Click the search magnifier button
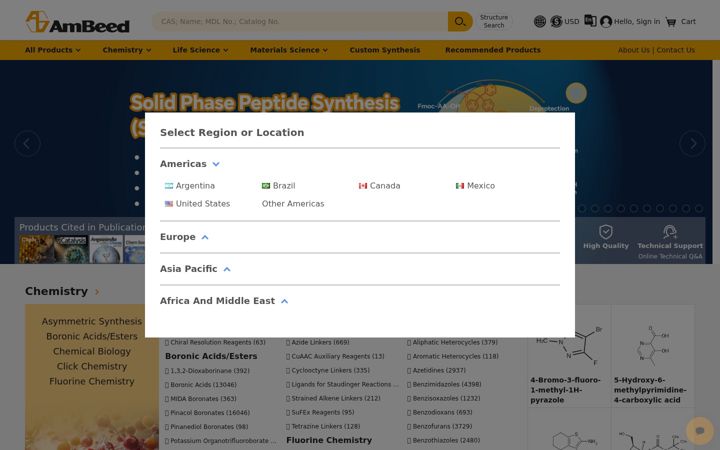This screenshot has height=450, width=720. coord(460,22)
